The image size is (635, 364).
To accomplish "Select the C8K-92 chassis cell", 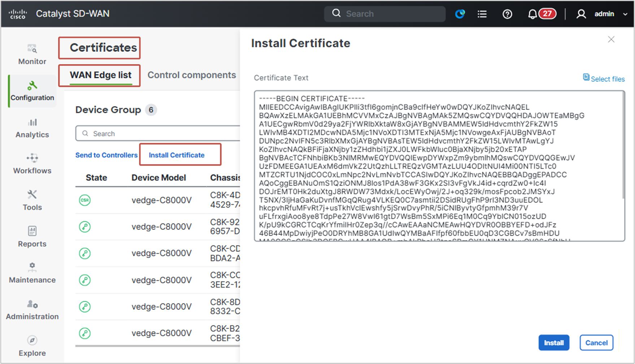I will click(225, 227).
